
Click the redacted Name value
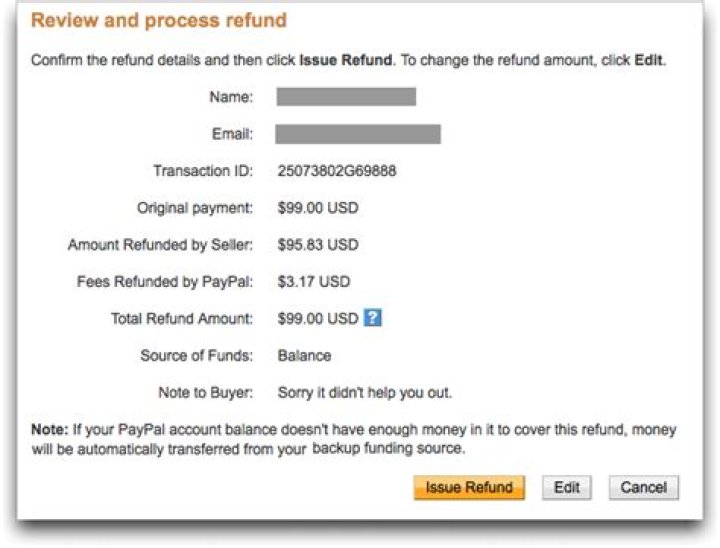pyautogui.click(x=346, y=97)
